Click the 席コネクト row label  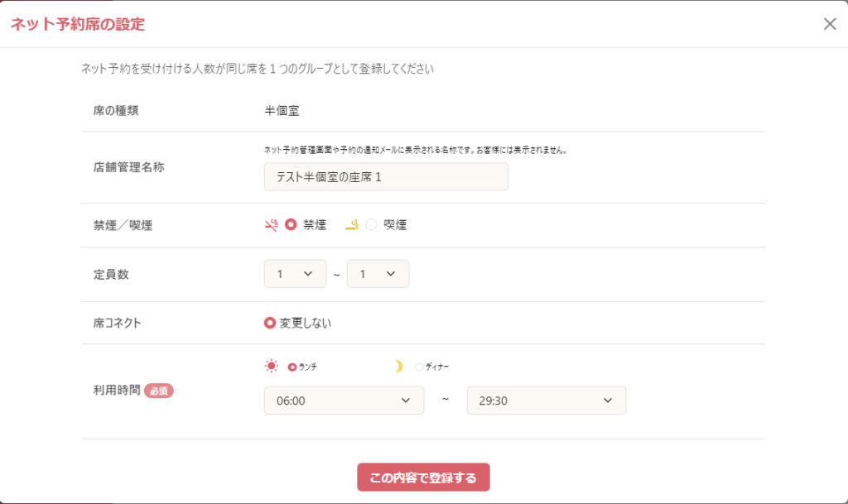[x=117, y=323]
